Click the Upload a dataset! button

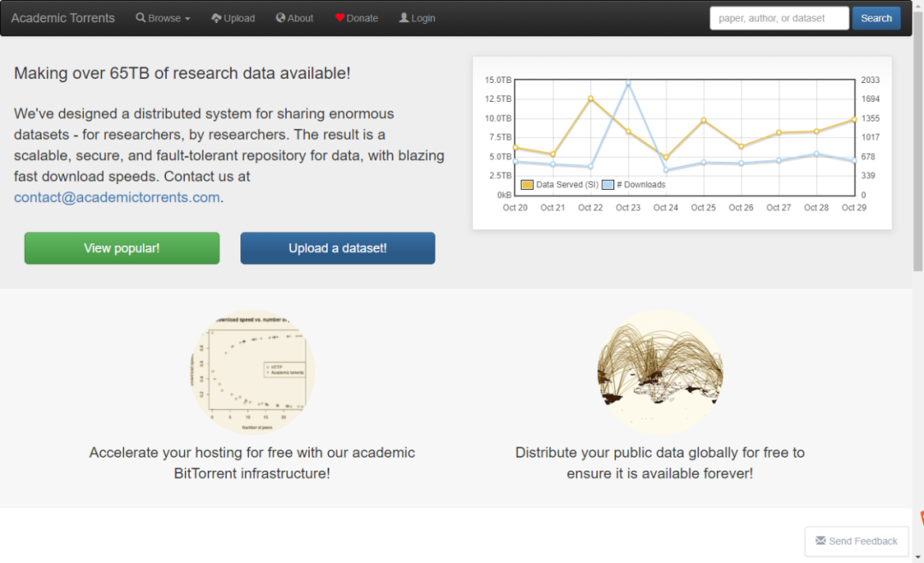337,248
